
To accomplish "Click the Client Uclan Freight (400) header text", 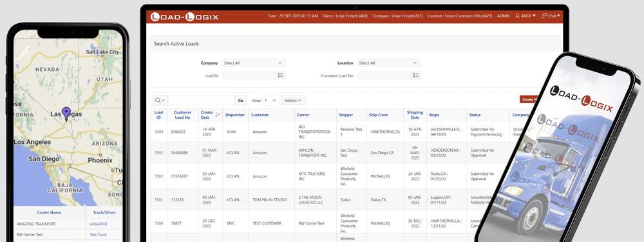I will point(345,16).
